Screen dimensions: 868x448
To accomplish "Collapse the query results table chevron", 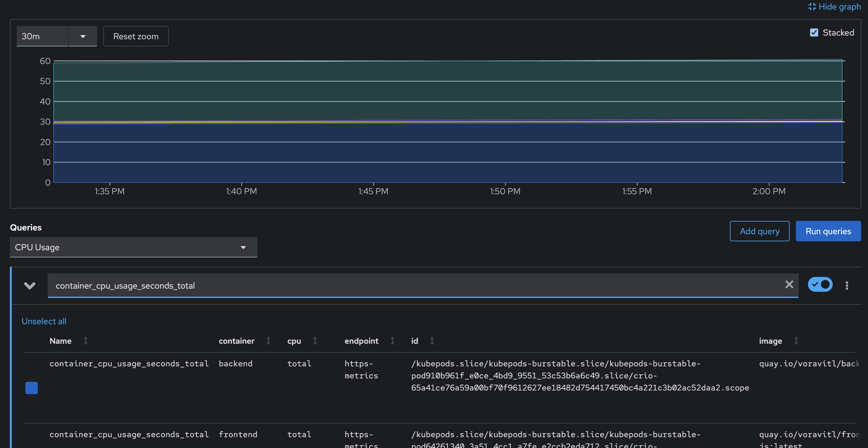I will (30, 286).
